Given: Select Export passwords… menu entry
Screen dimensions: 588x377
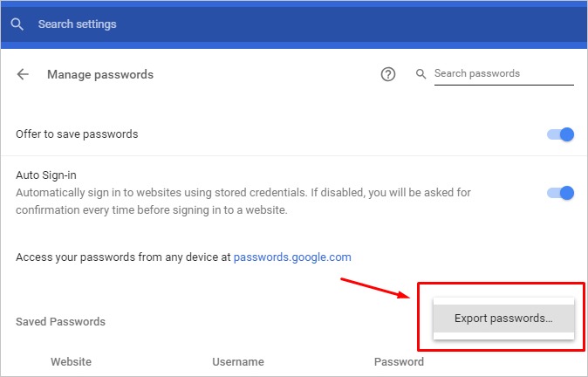Looking at the screenshot, I should point(503,319).
